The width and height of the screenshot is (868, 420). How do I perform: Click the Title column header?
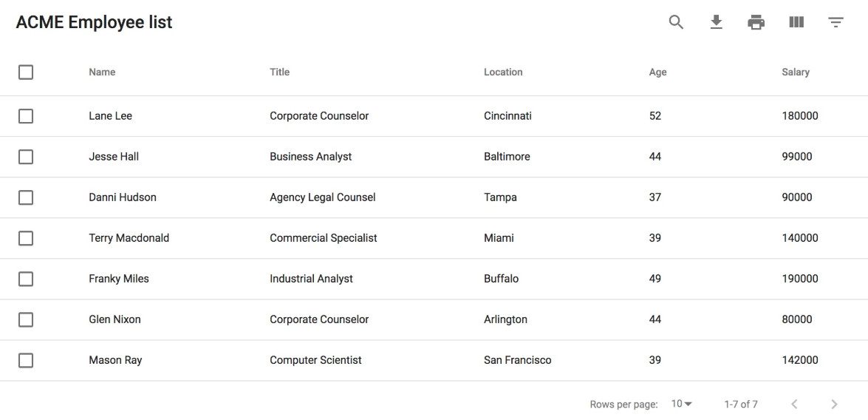point(279,72)
